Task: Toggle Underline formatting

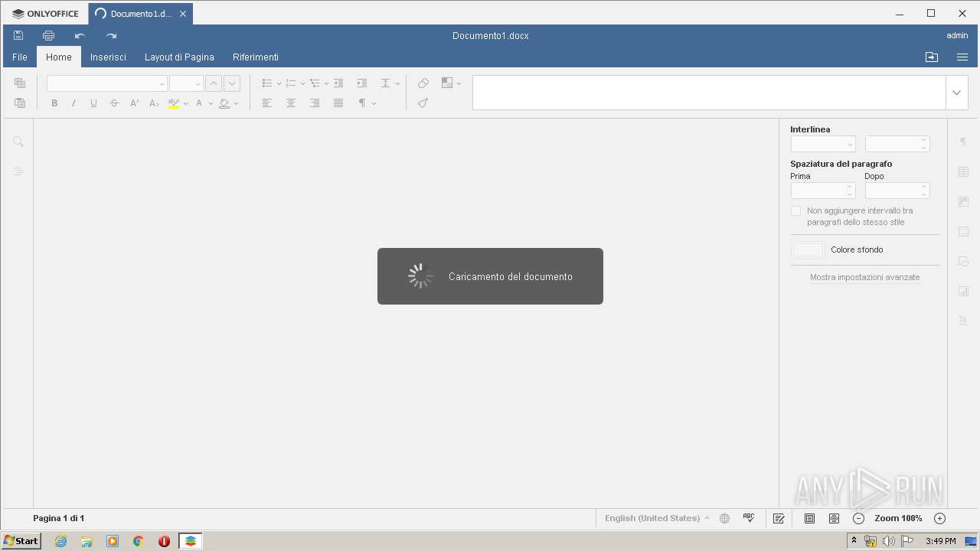Action: pos(94,103)
